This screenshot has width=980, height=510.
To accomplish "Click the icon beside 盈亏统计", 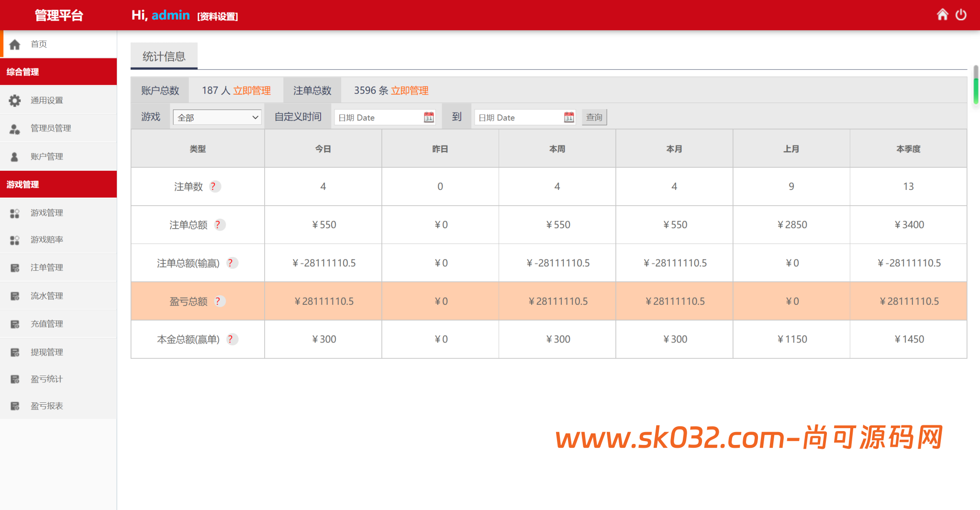I will [x=15, y=379].
